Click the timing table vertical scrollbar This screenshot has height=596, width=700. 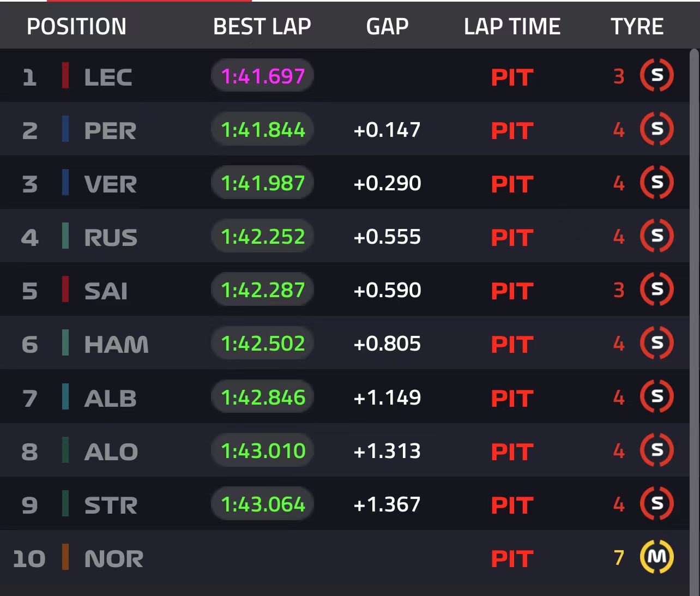(694, 322)
